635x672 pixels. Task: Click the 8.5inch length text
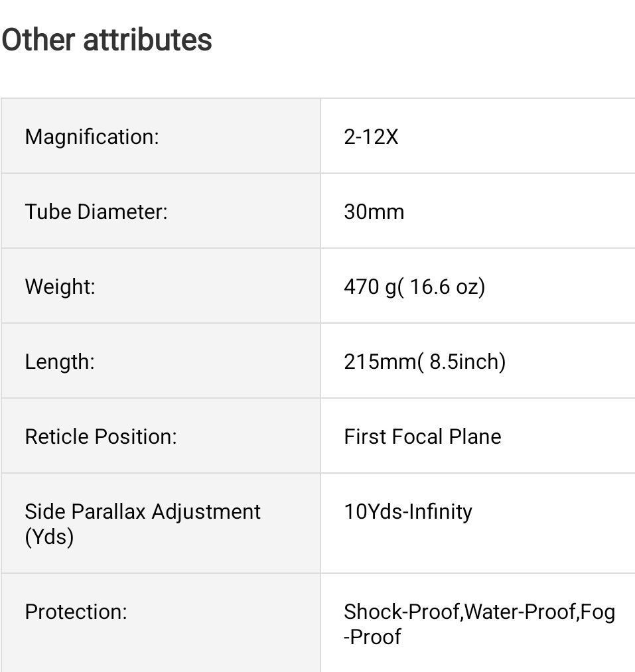(467, 362)
